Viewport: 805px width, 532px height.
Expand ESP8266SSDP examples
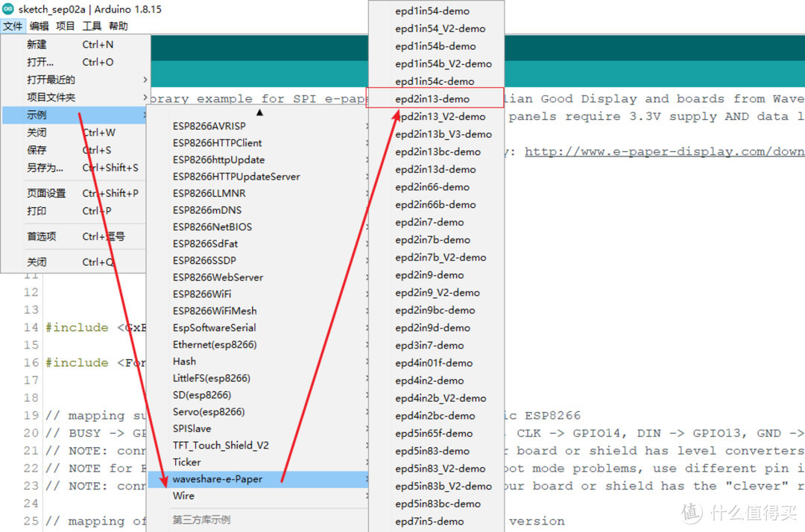click(258, 260)
